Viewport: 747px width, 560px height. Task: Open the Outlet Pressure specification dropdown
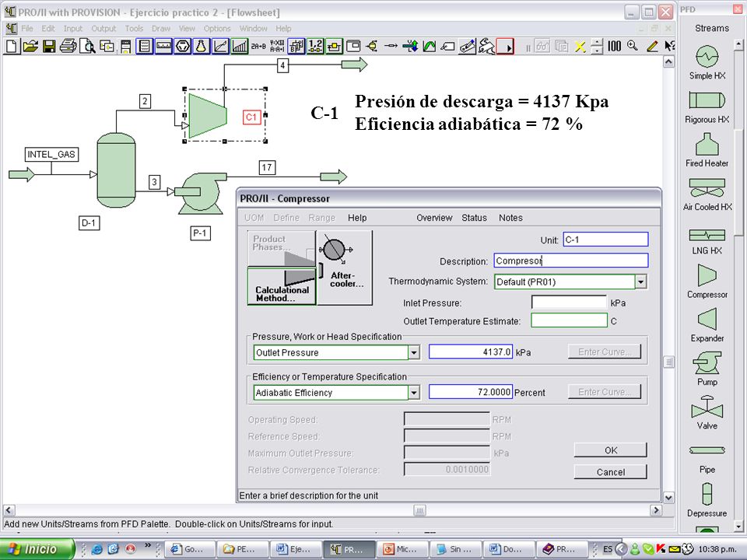coord(414,352)
